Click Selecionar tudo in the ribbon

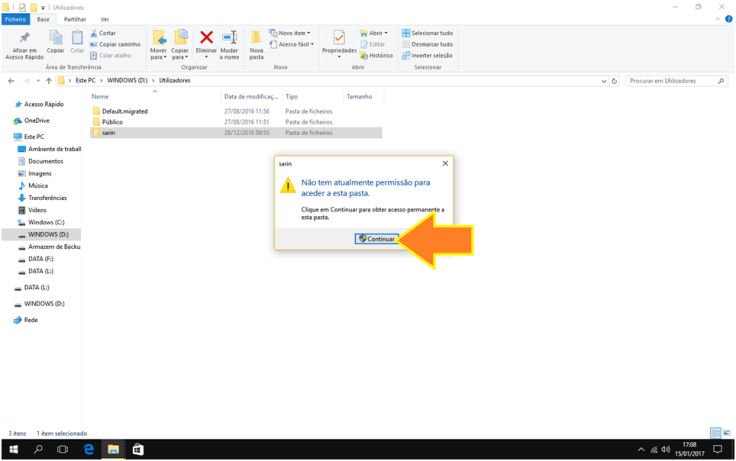point(406,33)
